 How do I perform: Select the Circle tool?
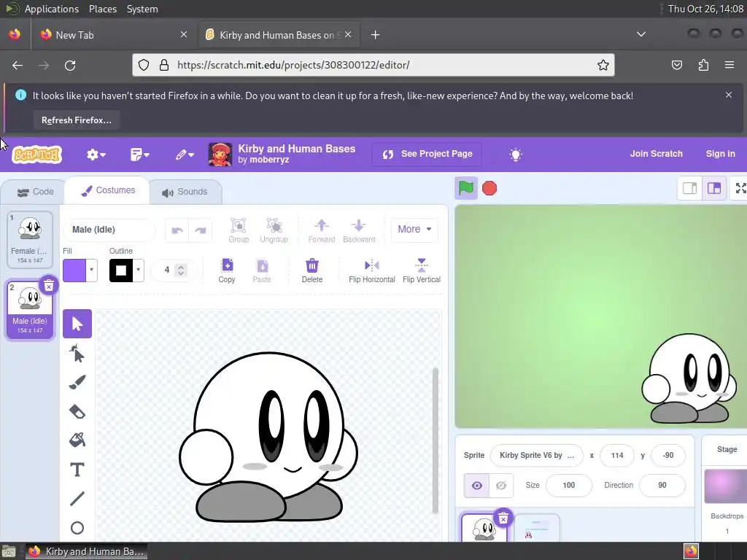coord(77,528)
